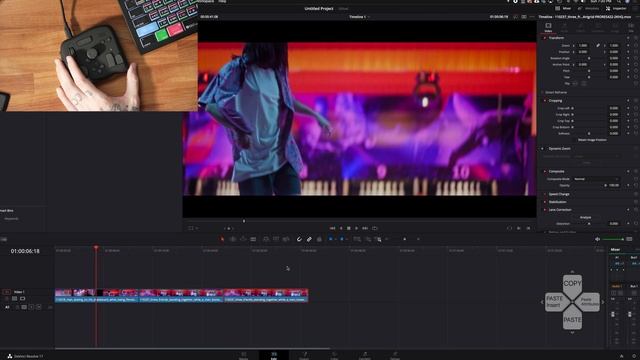Click the Play forward transport button
The width and height of the screenshot is (640, 360).
click(356, 228)
